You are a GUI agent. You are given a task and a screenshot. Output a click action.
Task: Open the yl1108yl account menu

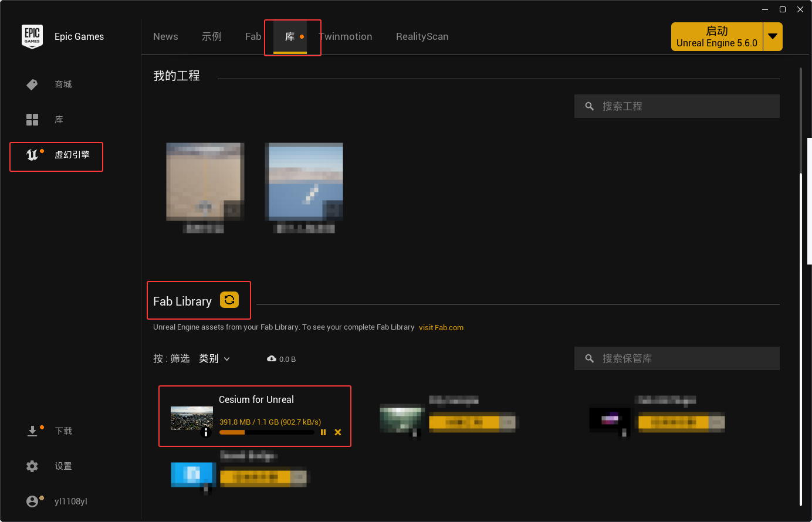click(x=70, y=501)
